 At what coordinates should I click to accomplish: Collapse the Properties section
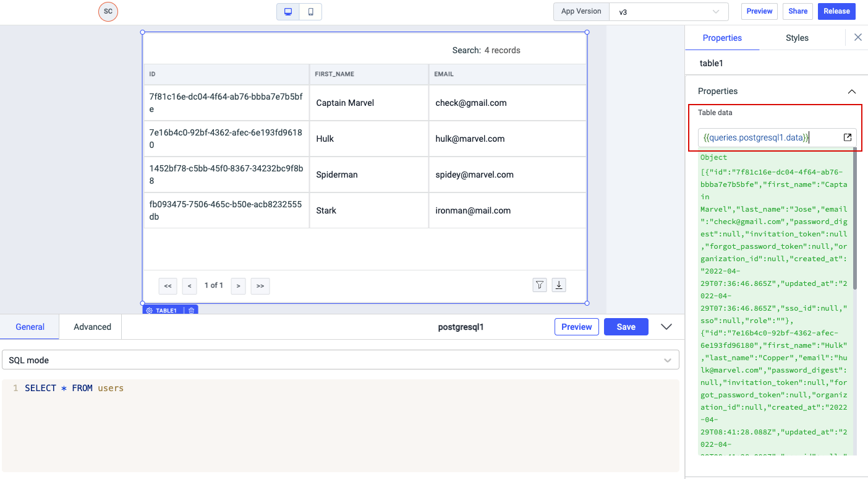[x=851, y=92]
